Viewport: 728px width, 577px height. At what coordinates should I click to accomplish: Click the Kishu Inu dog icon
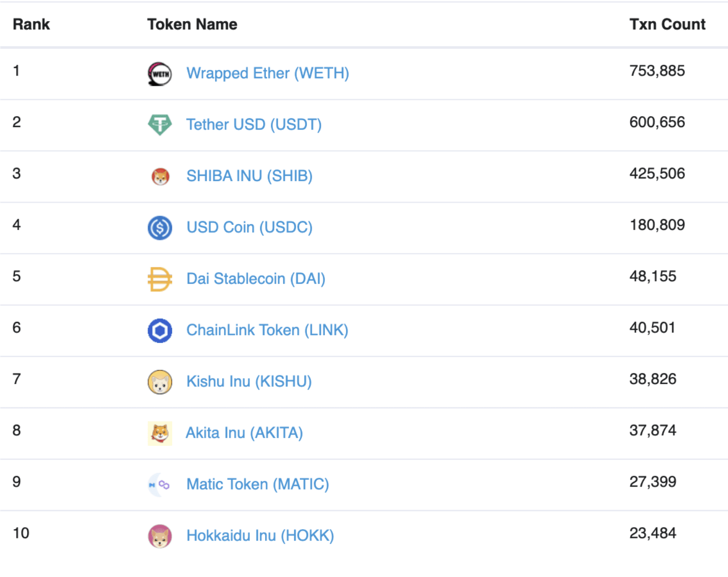click(160, 382)
